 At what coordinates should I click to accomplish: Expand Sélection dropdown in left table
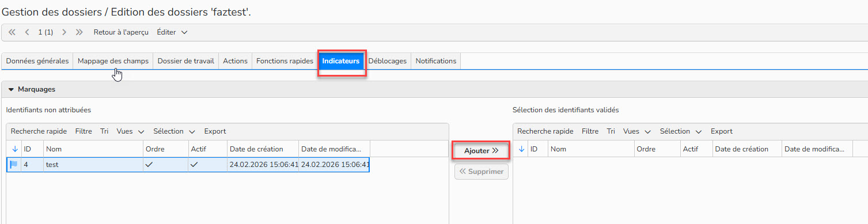(174, 131)
